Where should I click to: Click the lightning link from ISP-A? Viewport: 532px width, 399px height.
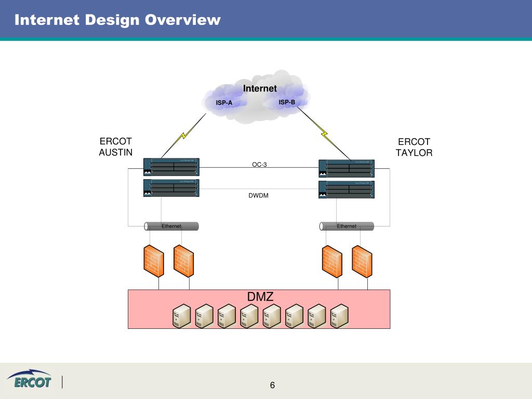[183, 136]
